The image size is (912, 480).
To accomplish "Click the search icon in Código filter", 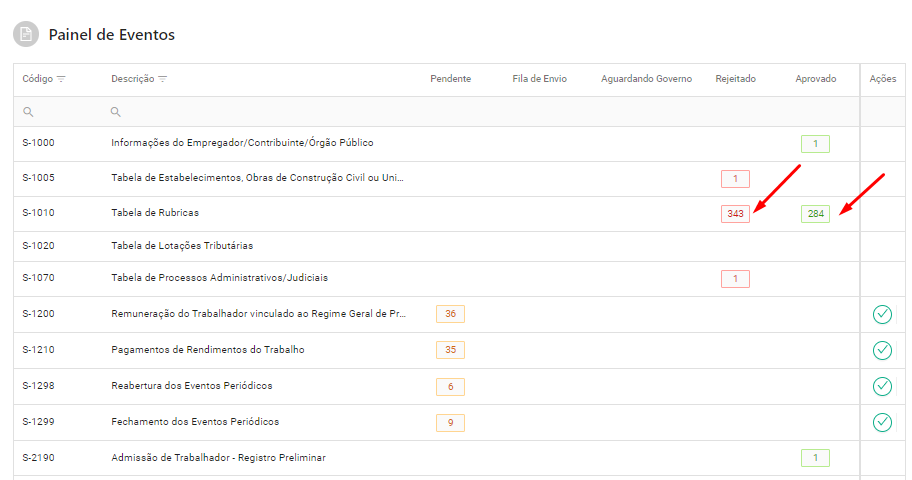I will (28, 112).
